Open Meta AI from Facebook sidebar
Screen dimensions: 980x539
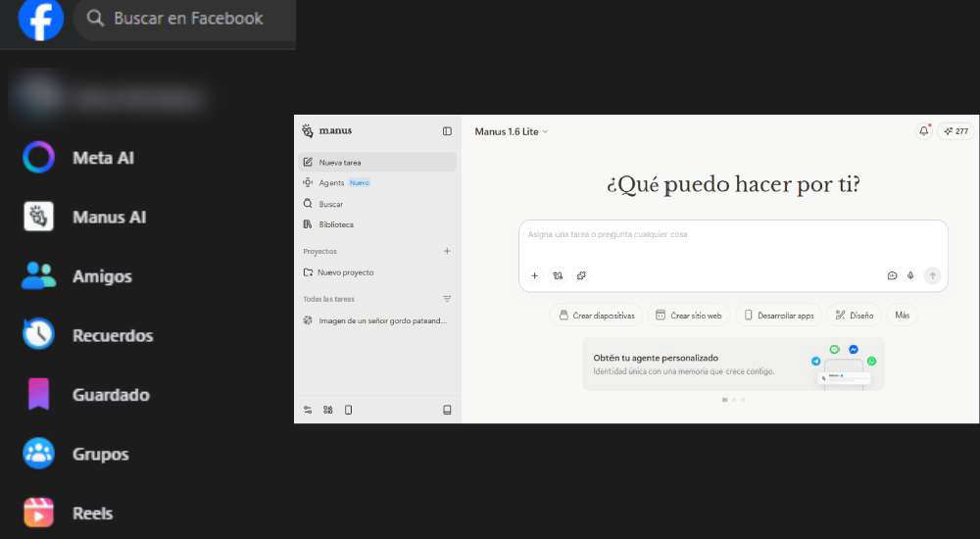click(x=39, y=158)
